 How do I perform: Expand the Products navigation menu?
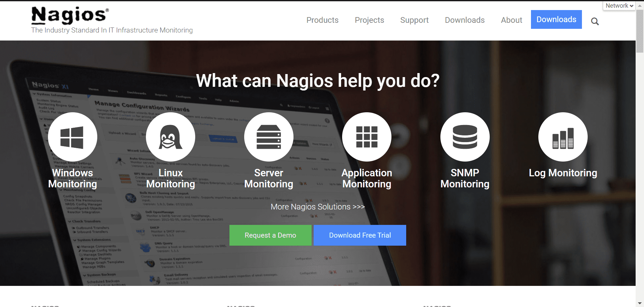pos(322,20)
